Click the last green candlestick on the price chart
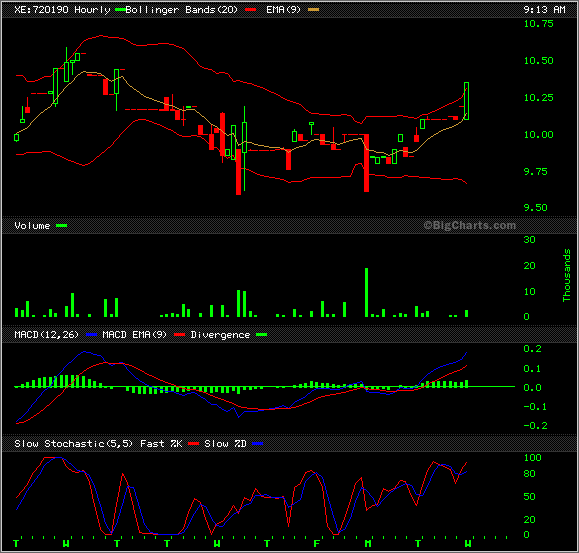Viewport: 579px width, 553px height. [466, 101]
